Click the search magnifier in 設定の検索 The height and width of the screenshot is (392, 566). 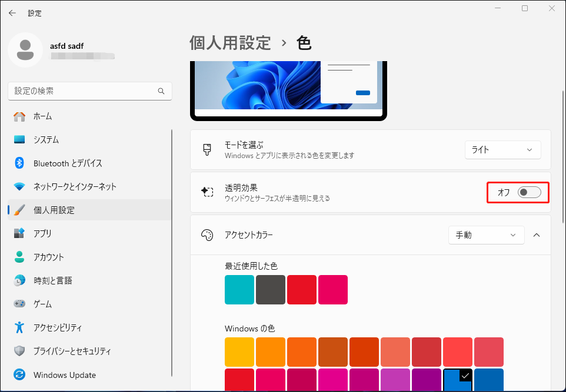tap(161, 91)
